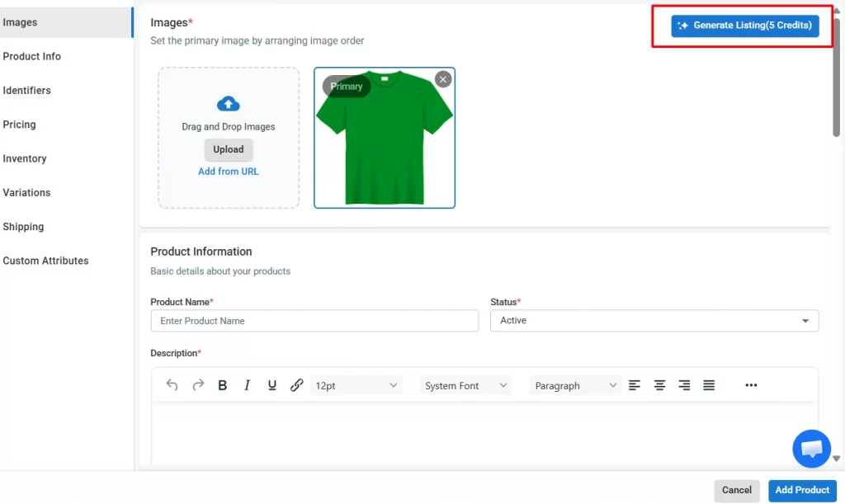The image size is (845, 504).
Task: Focus the Product Name input field
Action: (x=314, y=321)
